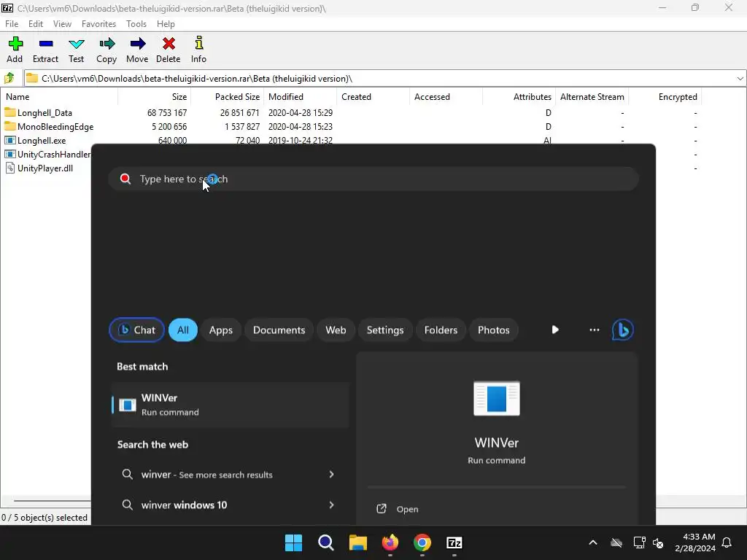747x560 pixels.
Task: Click the Encrypted column header
Action: 665,97
